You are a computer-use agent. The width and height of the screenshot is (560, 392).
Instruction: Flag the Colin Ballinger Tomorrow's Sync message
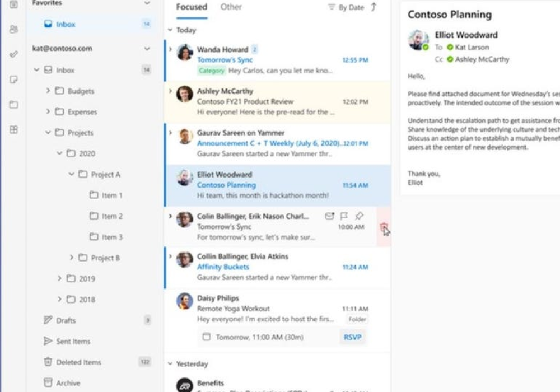pyautogui.click(x=344, y=216)
